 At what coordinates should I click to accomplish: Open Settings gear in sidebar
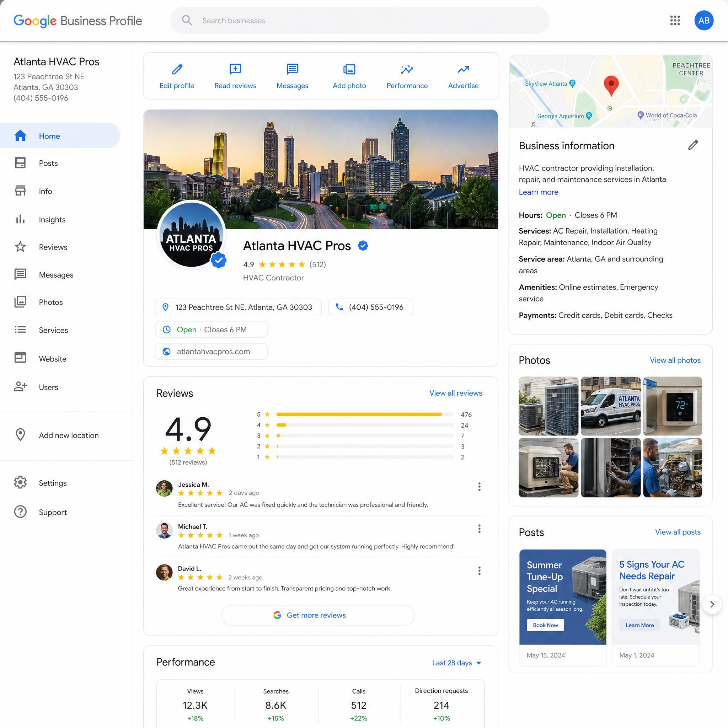(20, 482)
